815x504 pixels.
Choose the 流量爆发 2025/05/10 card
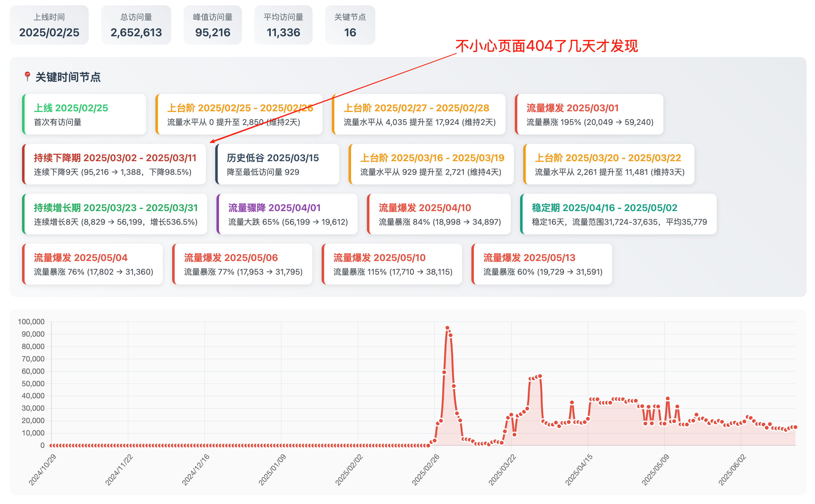pos(392,264)
